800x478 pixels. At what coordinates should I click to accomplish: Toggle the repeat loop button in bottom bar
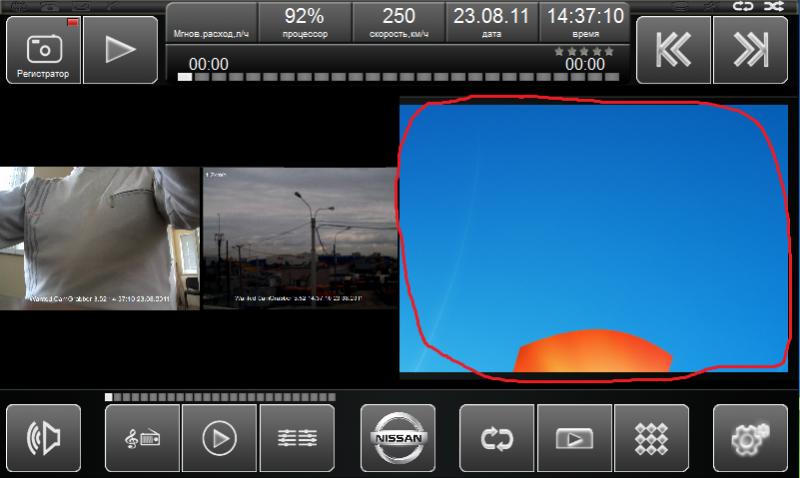497,438
